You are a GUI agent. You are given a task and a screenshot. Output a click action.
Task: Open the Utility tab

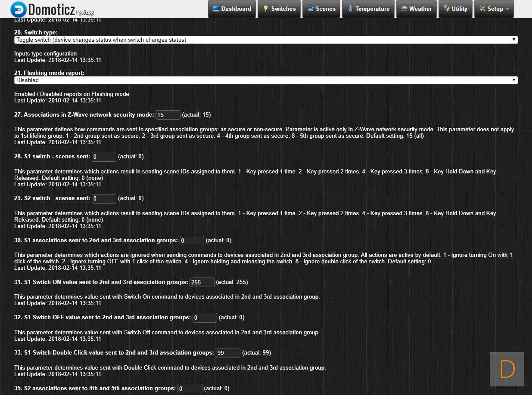click(x=455, y=9)
